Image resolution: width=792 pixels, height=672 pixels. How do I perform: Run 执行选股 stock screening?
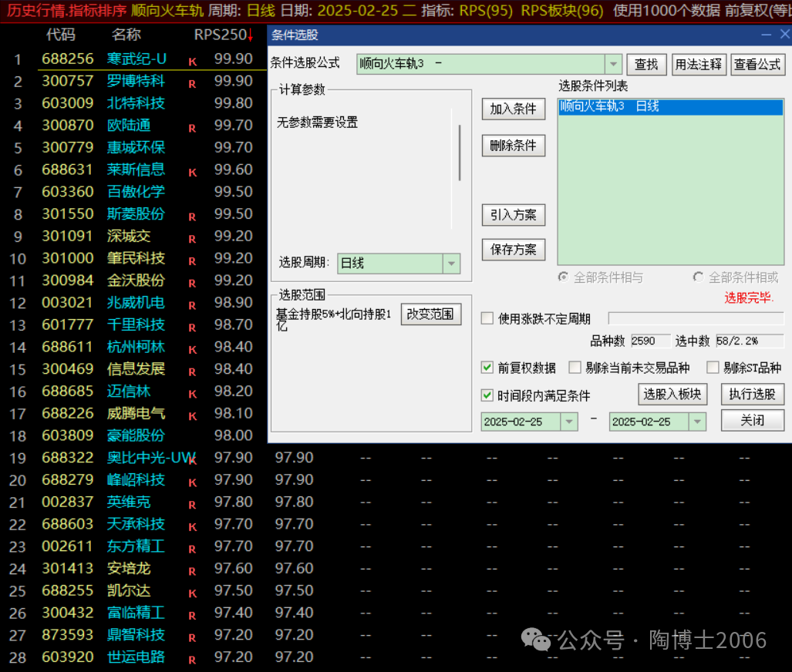coord(752,394)
